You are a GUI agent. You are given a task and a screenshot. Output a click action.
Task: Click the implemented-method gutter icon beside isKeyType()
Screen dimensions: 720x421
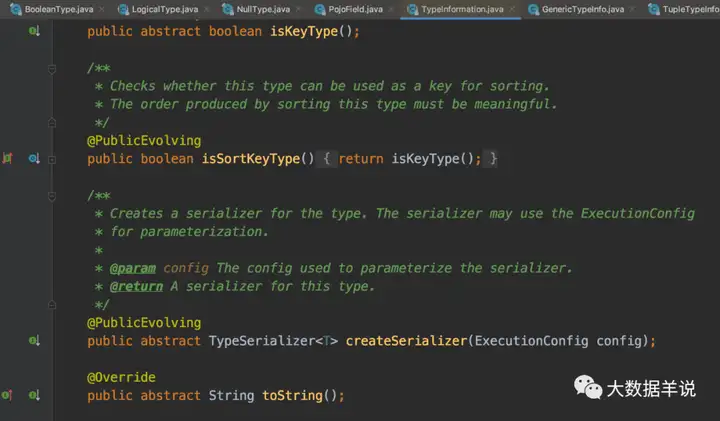click(x=34, y=31)
